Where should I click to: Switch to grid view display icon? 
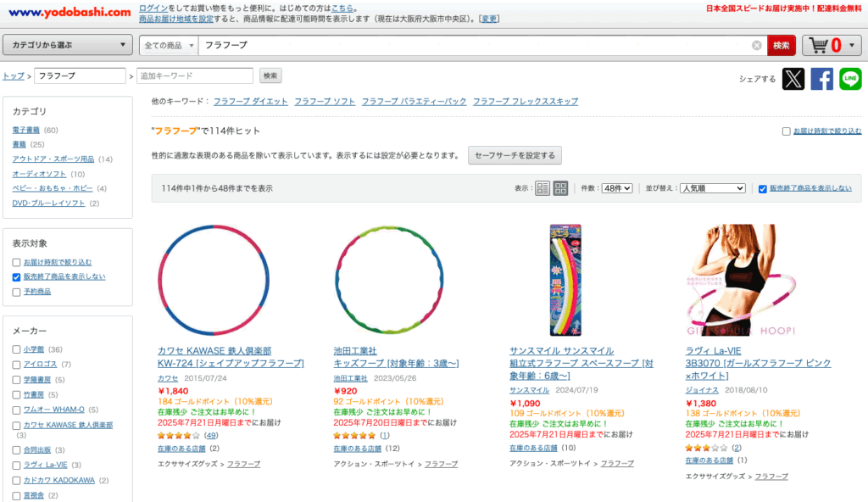point(560,188)
